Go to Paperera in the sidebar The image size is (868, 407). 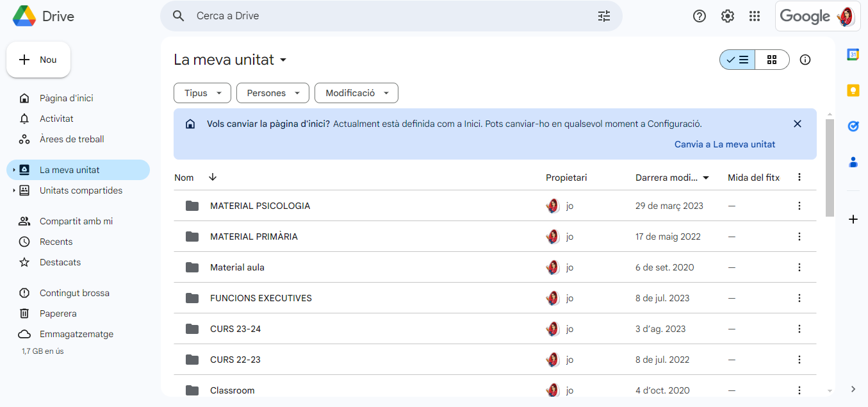pyautogui.click(x=58, y=313)
